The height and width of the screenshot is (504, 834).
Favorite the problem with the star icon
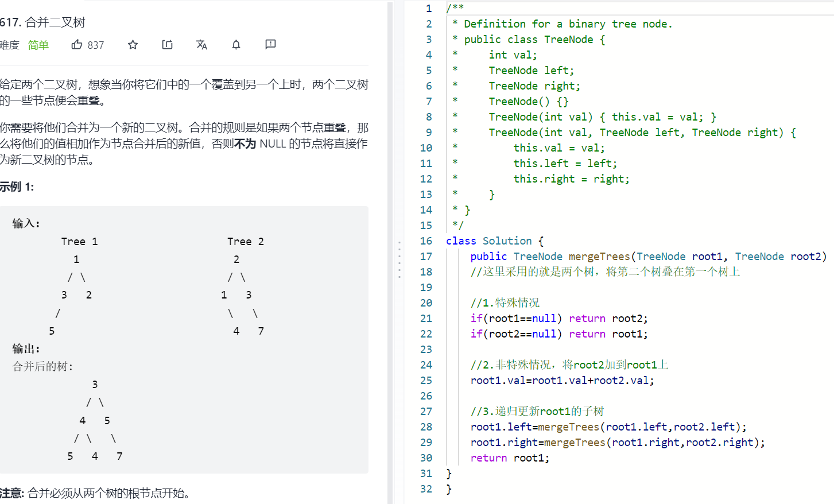click(x=133, y=45)
